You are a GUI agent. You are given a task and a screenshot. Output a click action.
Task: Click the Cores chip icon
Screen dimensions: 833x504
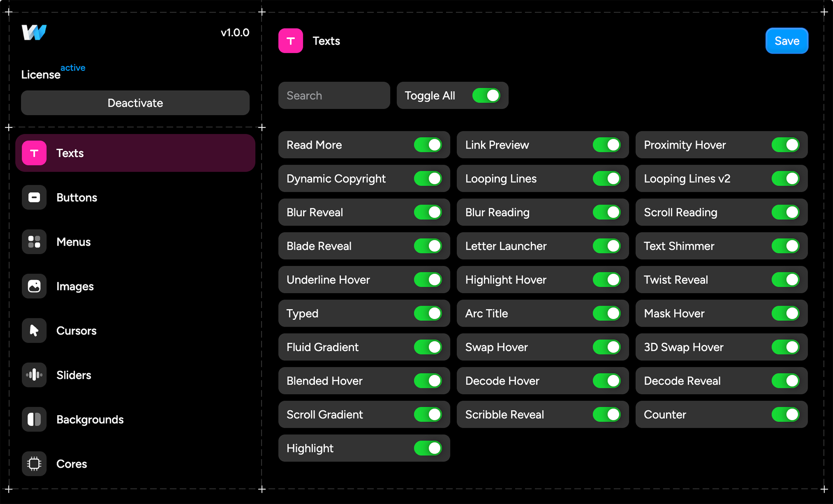[x=34, y=464]
